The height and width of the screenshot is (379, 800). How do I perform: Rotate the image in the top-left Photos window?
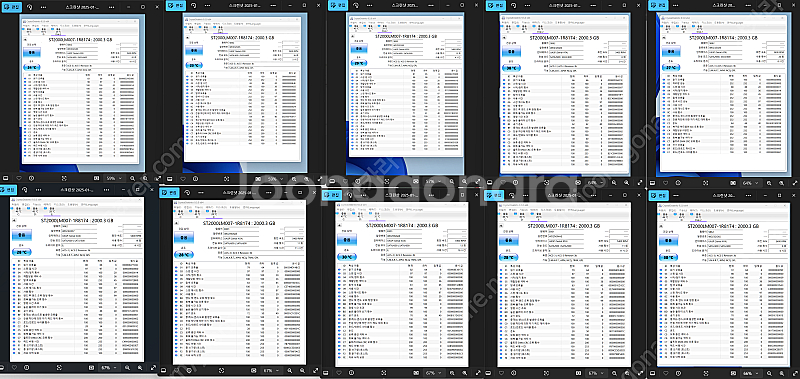click(30, 7)
